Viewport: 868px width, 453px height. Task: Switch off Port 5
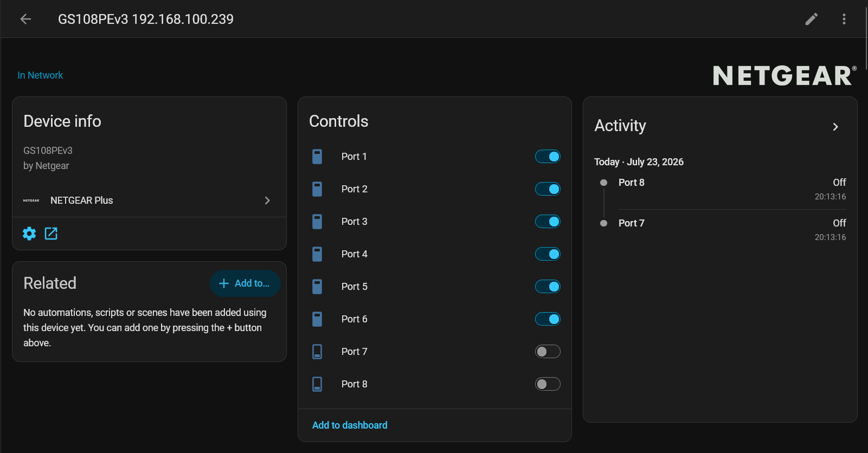tap(548, 287)
